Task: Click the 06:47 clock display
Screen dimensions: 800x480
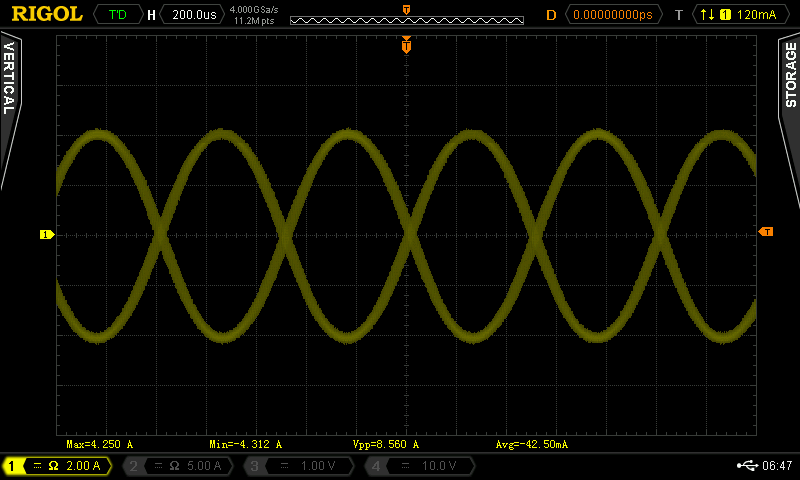Action: [x=777, y=466]
